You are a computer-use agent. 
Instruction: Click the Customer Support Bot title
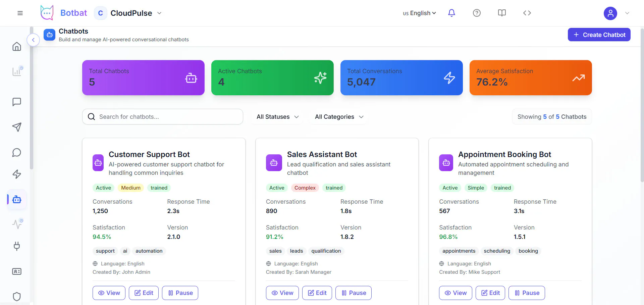pos(149,154)
